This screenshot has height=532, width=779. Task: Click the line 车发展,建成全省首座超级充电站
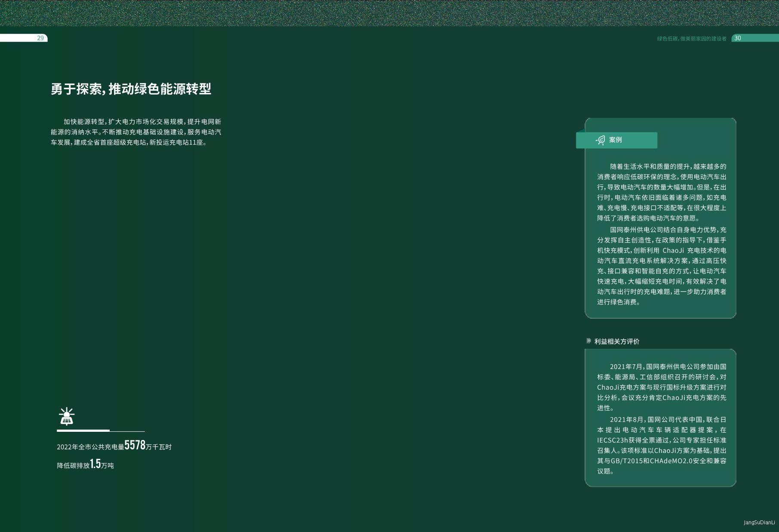pos(129,142)
